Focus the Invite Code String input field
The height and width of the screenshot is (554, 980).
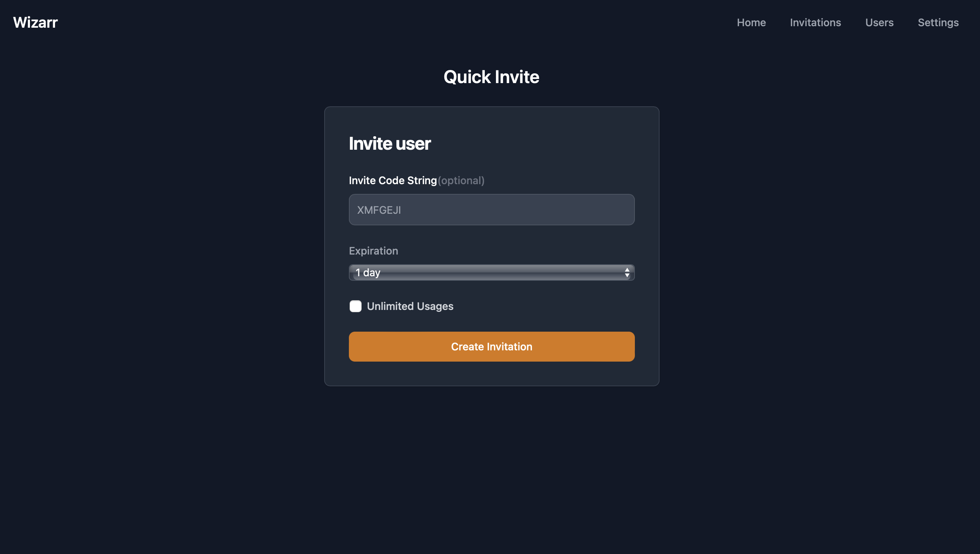(491, 210)
